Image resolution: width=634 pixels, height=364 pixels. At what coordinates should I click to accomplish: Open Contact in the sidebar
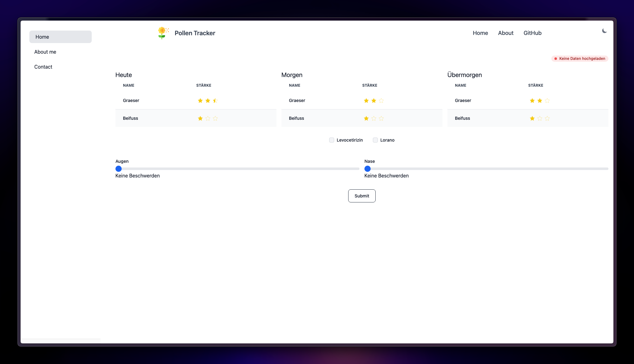pyautogui.click(x=43, y=67)
